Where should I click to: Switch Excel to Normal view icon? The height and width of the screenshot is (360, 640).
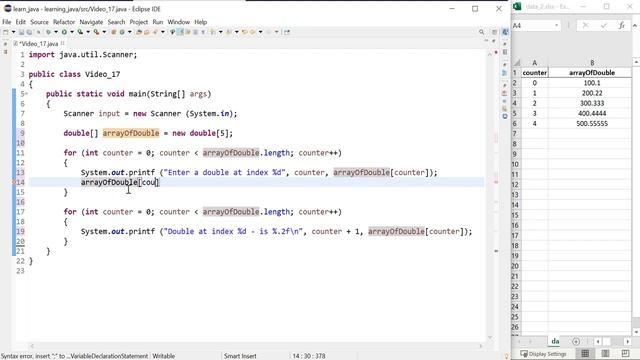(x=585, y=353)
